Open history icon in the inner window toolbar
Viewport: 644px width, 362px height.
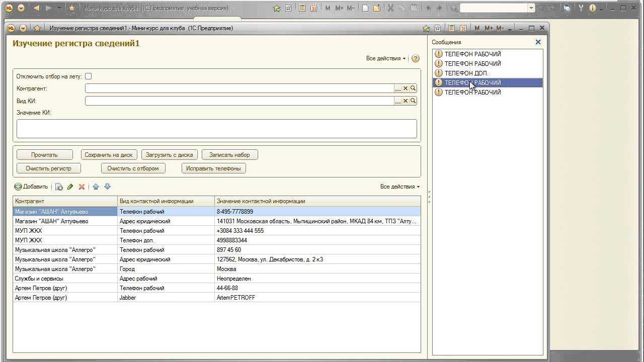tap(438, 28)
